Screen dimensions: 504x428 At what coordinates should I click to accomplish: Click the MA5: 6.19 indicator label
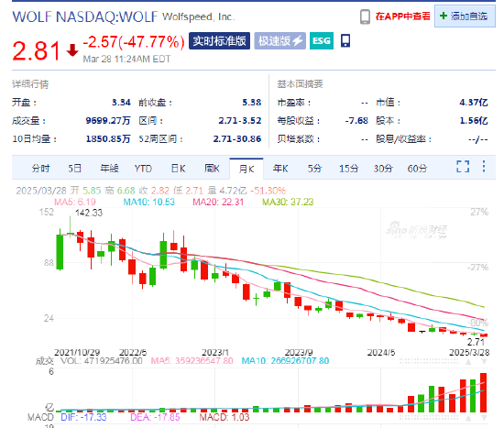[x=75, y=202]
